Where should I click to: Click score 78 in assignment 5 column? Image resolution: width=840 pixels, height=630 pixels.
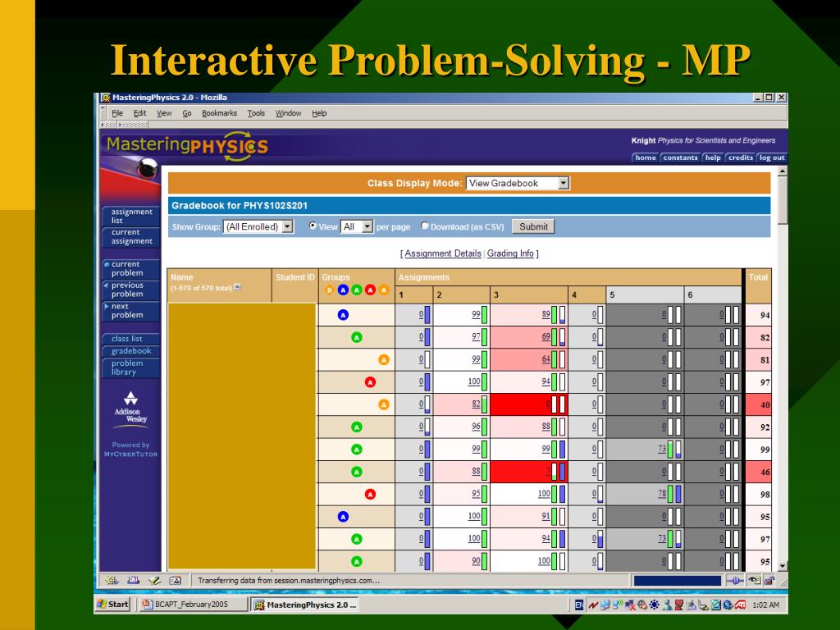coord(662,493)
